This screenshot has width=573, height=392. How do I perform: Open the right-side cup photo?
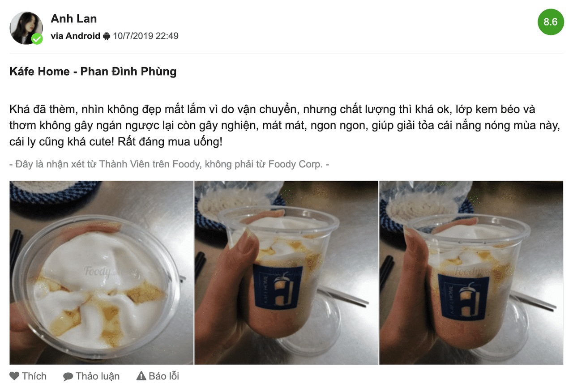pos(471,273)
